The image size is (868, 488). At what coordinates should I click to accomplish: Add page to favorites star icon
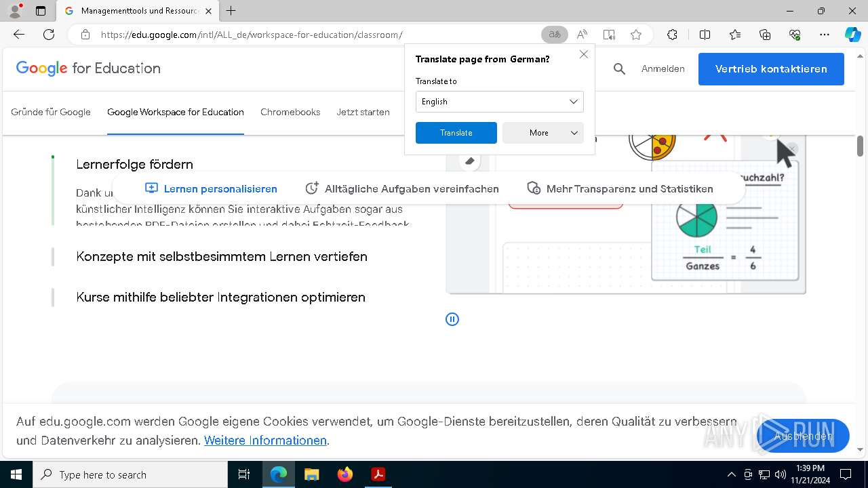(x=636, y=35)
